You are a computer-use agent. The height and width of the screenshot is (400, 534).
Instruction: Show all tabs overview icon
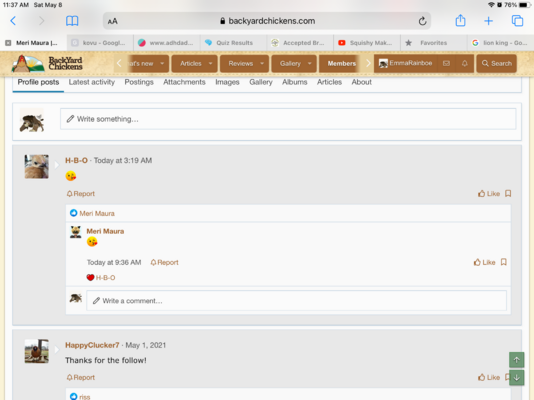[517, 21]
